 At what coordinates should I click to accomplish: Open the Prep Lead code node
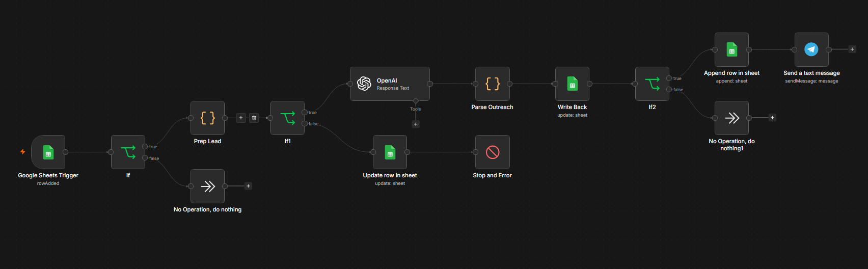pyautogui.click(x=207, y=118)
